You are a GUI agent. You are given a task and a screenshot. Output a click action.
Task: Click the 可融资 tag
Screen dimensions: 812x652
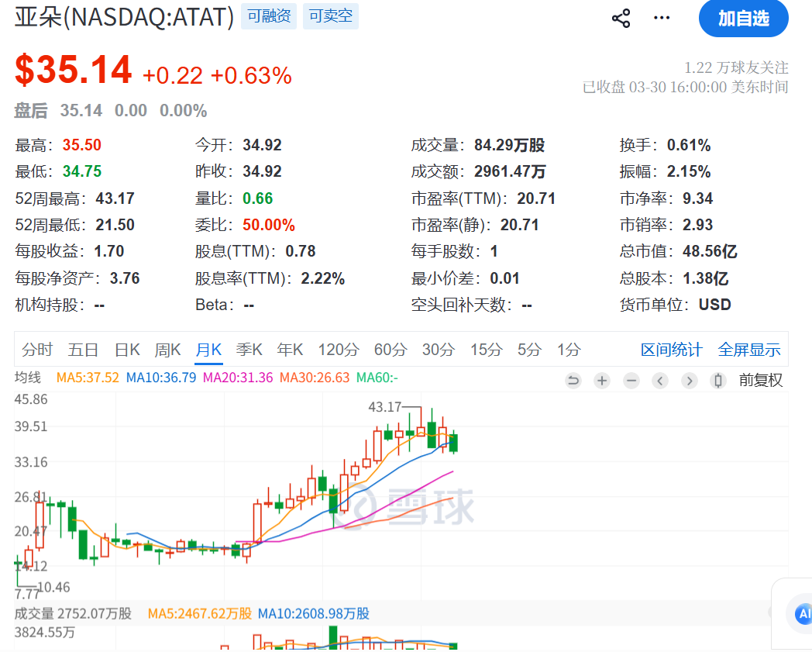tap(269, 16)
